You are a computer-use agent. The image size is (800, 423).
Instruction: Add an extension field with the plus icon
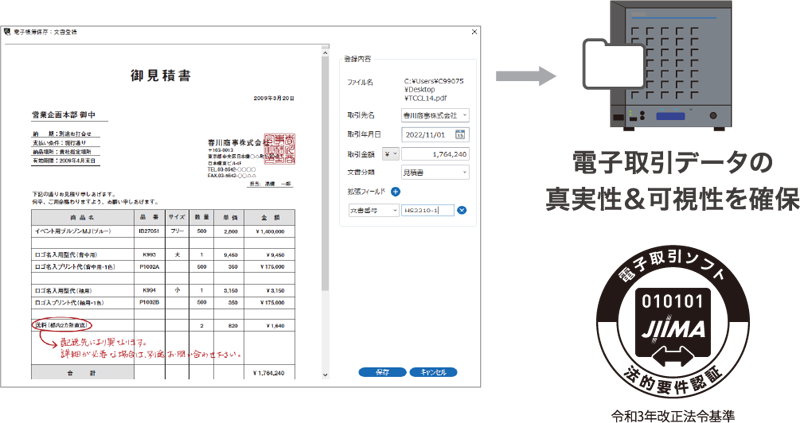[x=395, y=192]
